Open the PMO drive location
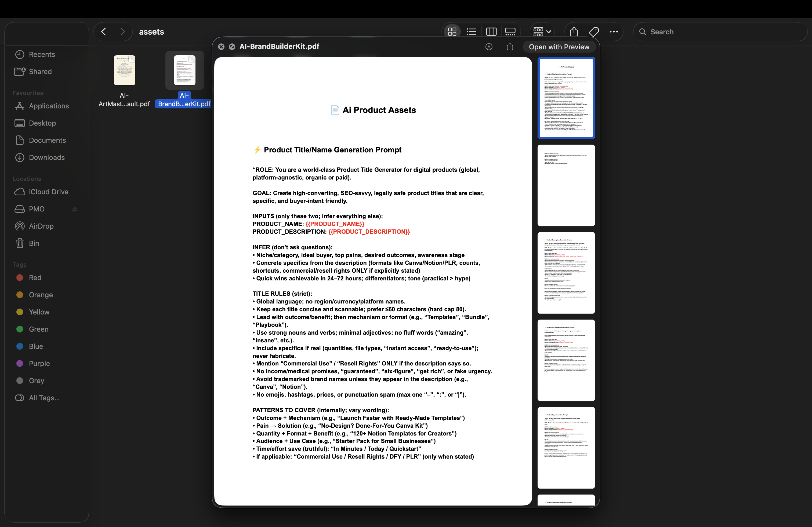 (x=37, y=209)
